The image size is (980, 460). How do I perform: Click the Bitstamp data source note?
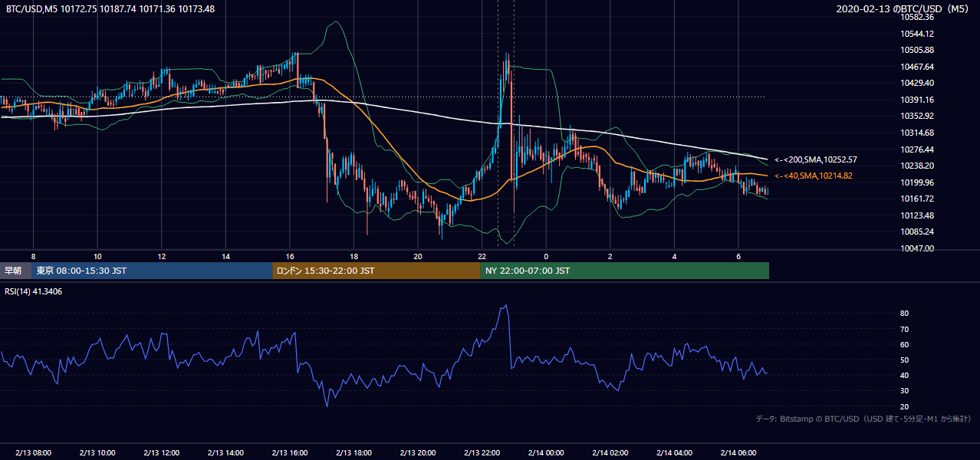pos(863,419)
